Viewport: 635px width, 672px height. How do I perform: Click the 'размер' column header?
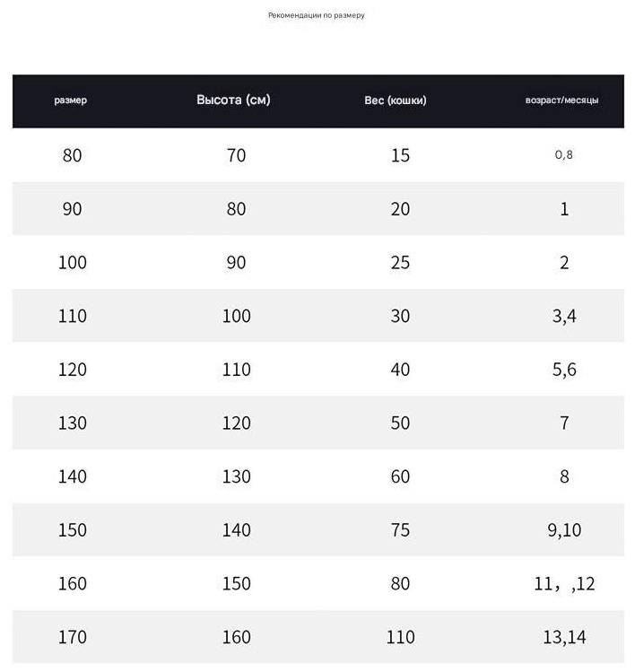[70, 100]
